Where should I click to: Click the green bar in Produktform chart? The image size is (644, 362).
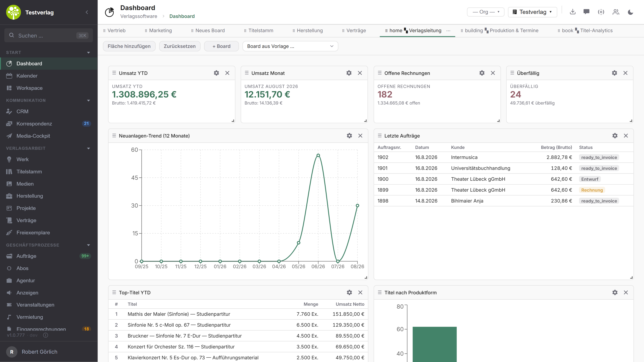coord(435,344)
